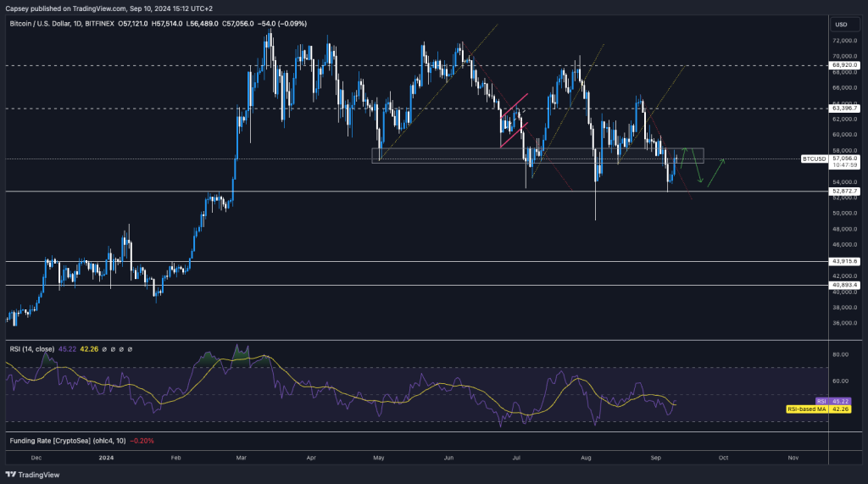
Task: Select the 52,872.7 support line price label
Action: (x=844, y=192)
